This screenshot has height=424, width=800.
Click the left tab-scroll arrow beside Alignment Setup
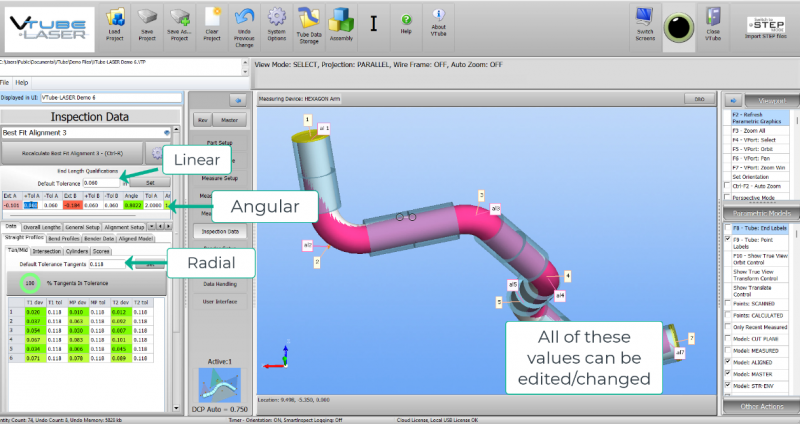160,227
